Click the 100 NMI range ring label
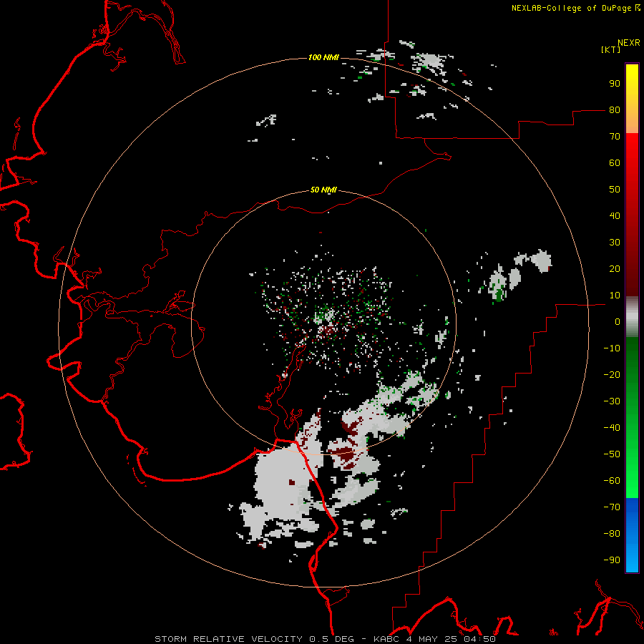Screen dimensions: 644x644 (323, 57)
